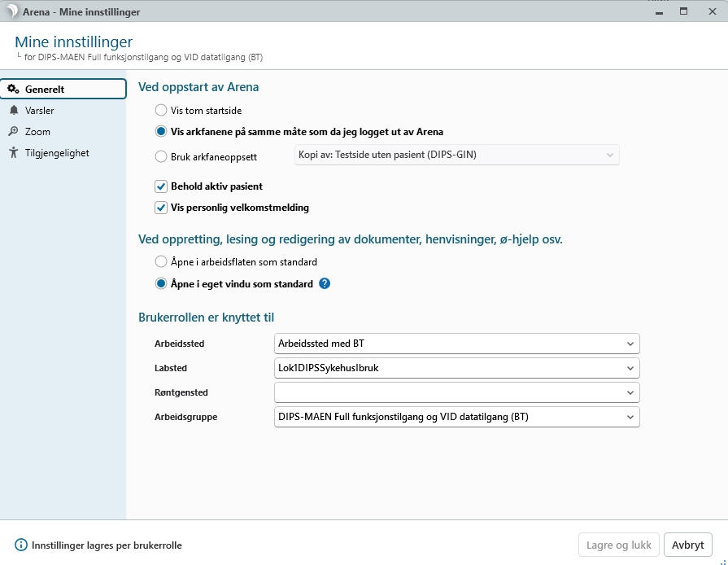This screenshot has height=565, width=728.
Task: Click the blue help question mark icon
Action: point(325,284)
